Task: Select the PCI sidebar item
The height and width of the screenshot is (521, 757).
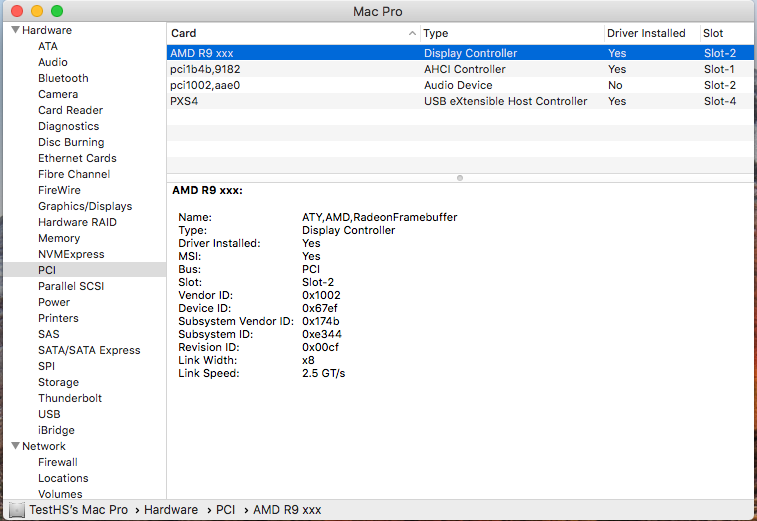Action: (x=84, y=270)
